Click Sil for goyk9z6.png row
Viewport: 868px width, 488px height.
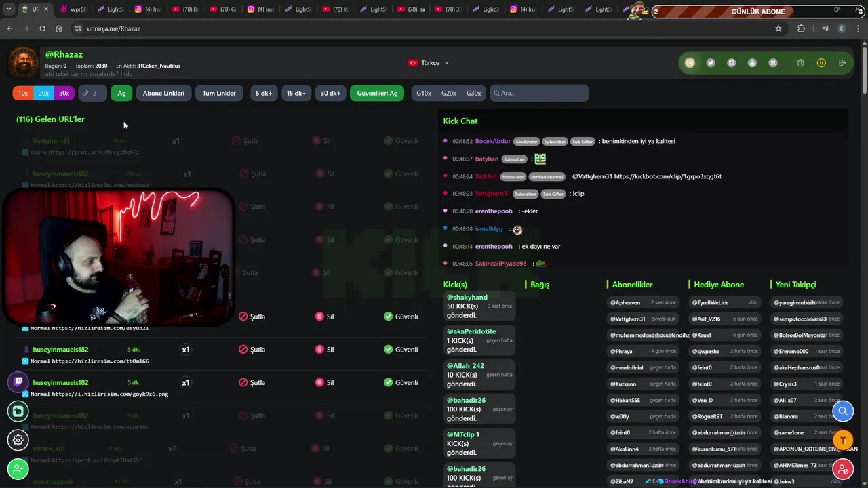(x=324, y=382)
